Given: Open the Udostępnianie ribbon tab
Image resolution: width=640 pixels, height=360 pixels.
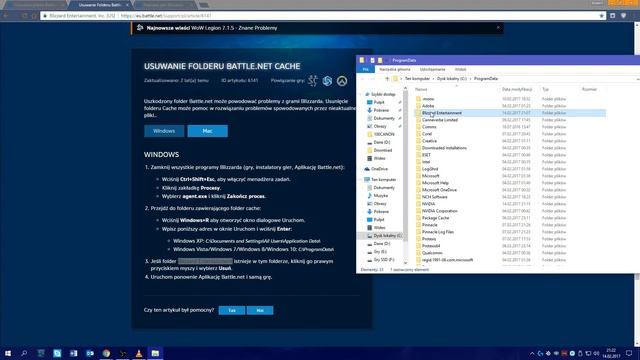Looking at the screenshot, I should point(433,69).
